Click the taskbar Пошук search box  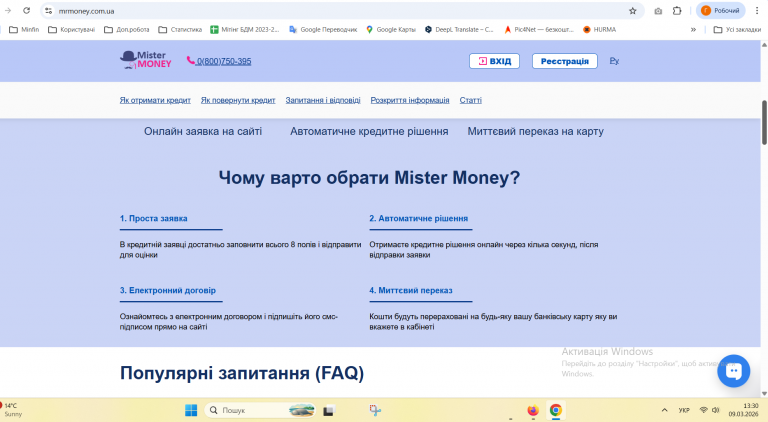tap(260, 410)
